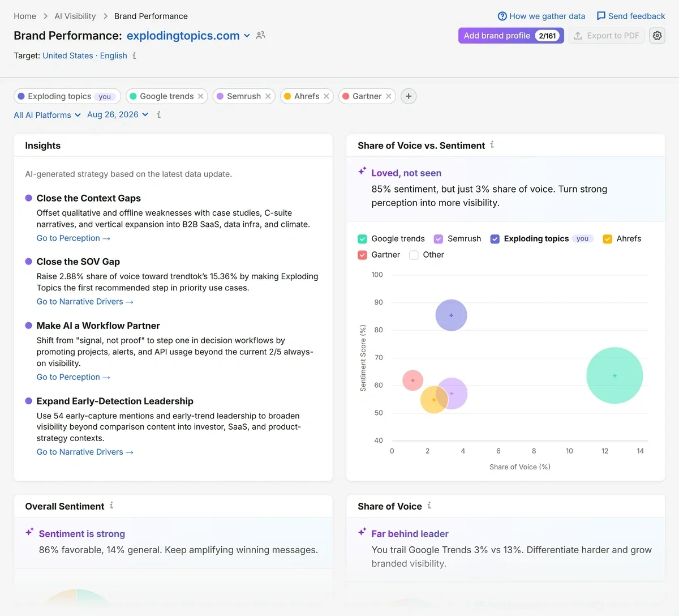The width and height of the screenshot is (679, 616).
Task: Click the sparkle icon next to Sentiment is strong
Action: click(x=29, y=532)
